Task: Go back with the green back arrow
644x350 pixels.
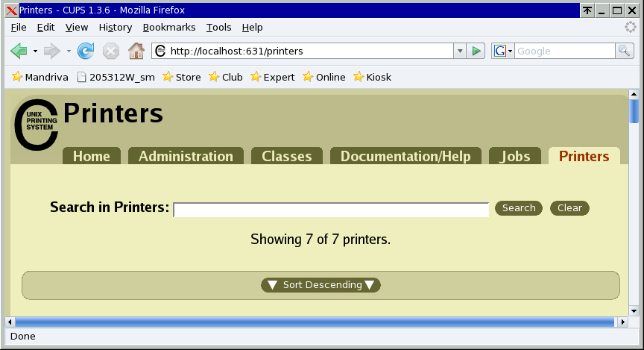Action: tap(19, 51)
